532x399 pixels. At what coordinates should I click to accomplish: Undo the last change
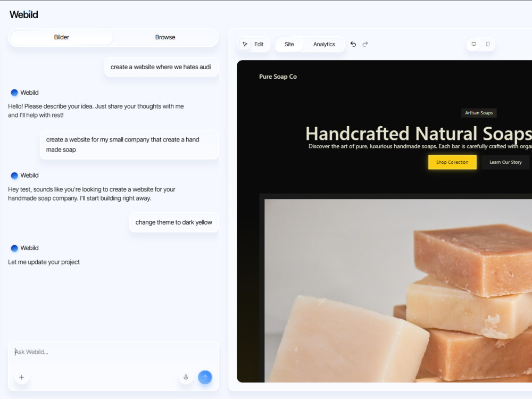(353, 44)
